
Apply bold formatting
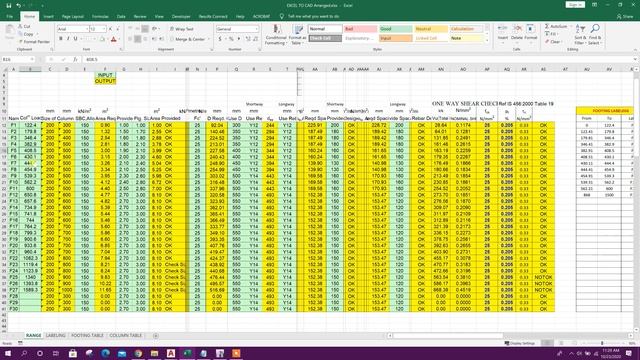61,39
